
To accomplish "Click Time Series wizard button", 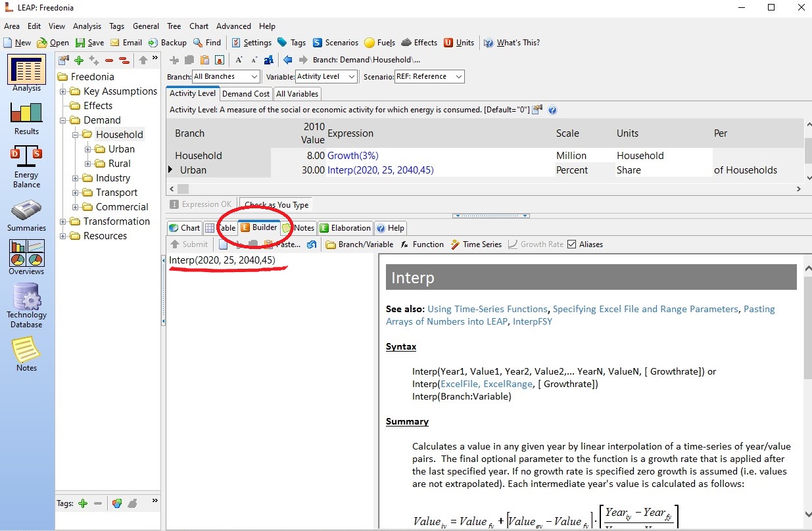I will tap(476, 244).
